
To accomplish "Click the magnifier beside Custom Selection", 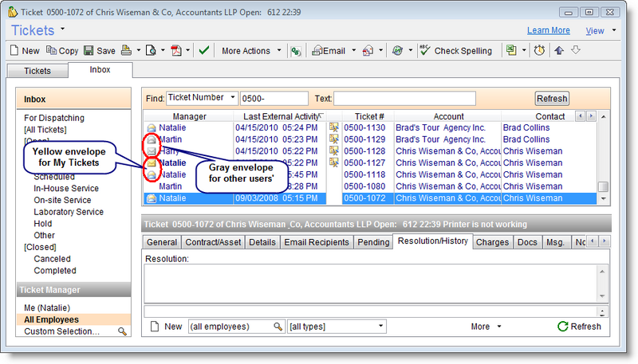I will click(122, 331).
